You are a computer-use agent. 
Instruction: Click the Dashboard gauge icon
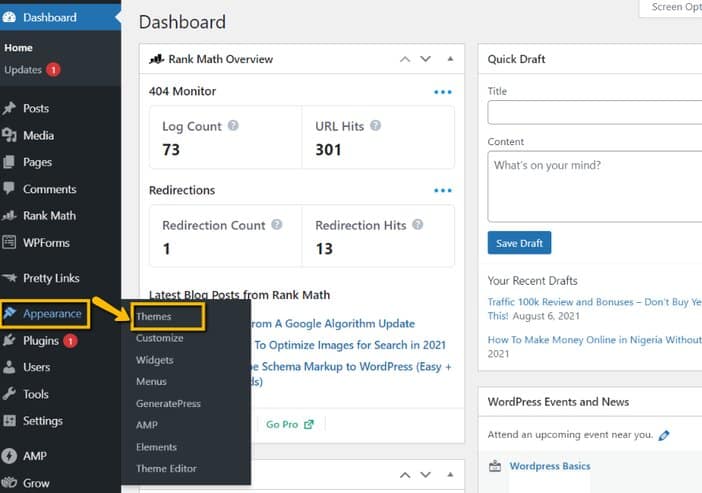[9, 17]
